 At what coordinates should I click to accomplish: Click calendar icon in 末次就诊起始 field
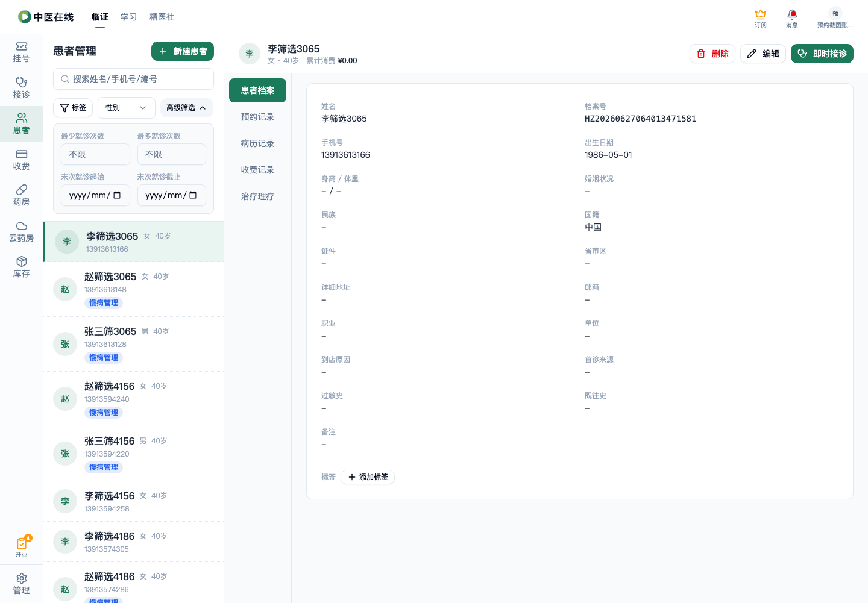click(117, 195)
